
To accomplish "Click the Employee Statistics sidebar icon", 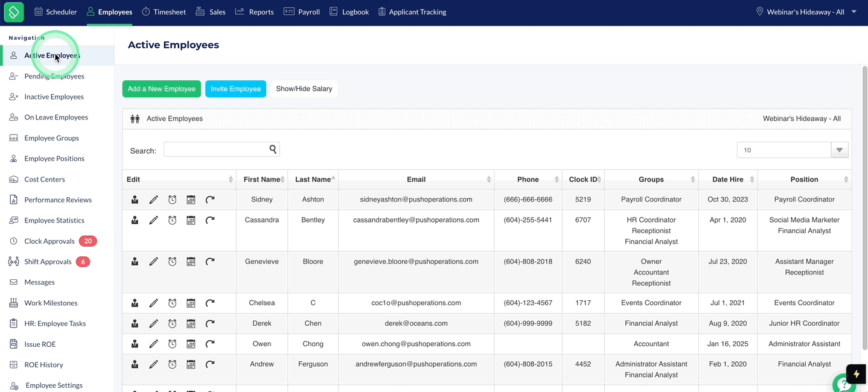I will (x=13, y=220).
